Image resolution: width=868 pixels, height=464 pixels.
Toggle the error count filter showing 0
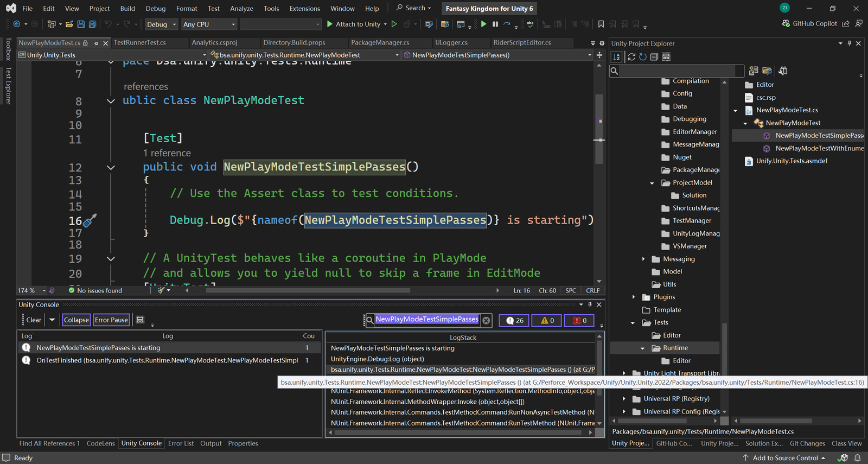(x=579, y=321)
